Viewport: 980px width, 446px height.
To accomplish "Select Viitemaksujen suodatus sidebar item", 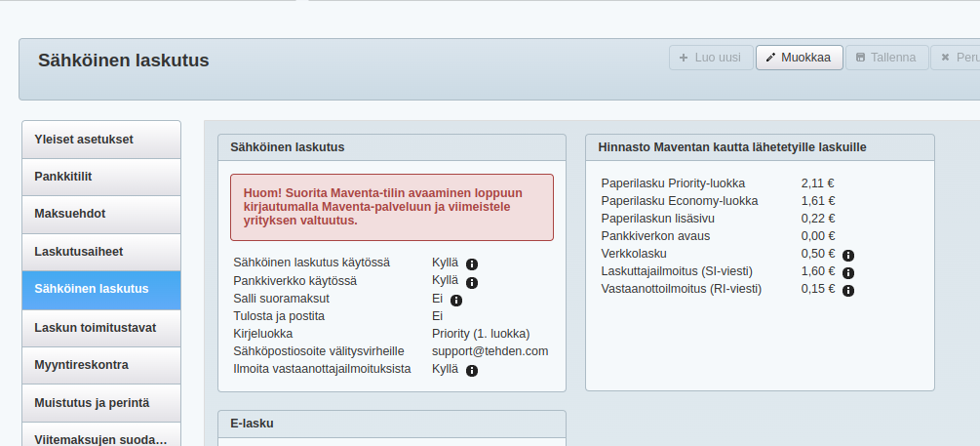I will [101, 438].
